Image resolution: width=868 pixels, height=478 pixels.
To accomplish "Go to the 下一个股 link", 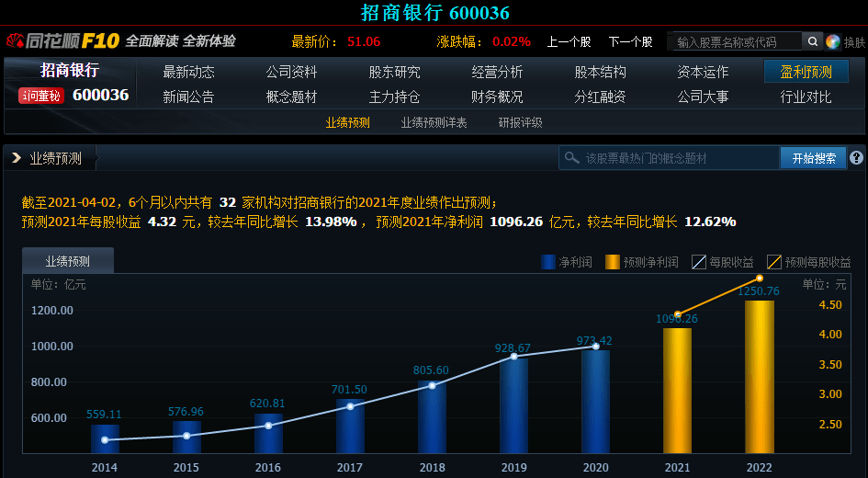I will point(630,41).
